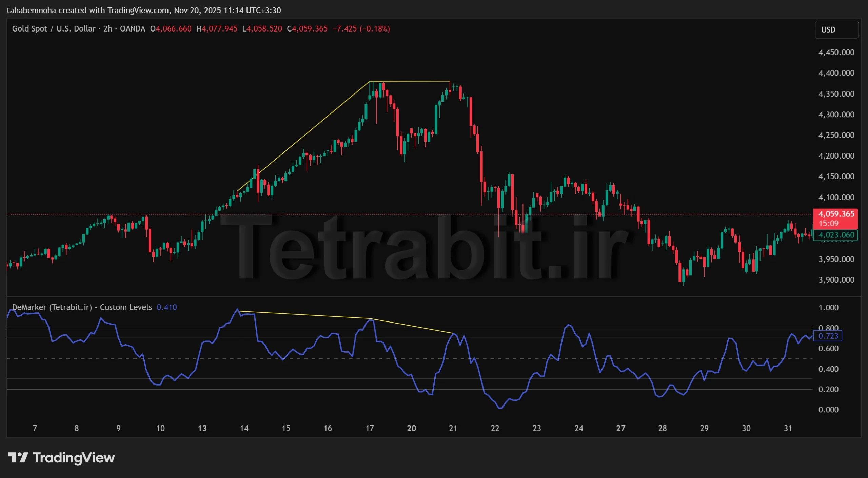Click date label 28 on the time axis

pyautogui.click(x=663, y=428)
